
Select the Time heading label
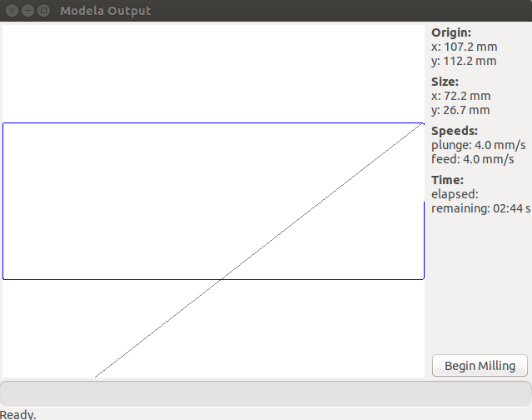click(447, 180)
